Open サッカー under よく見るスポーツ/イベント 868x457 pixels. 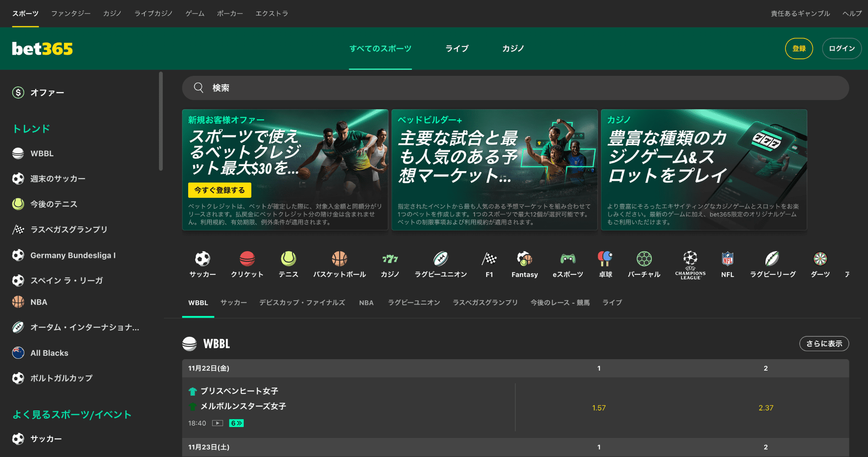(46, 439)
